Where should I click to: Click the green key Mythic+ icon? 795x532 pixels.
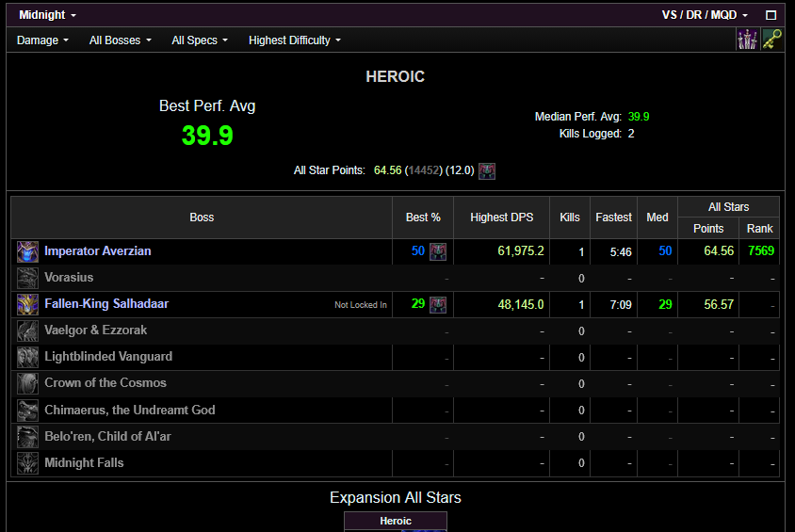click(x=771, y=40)
